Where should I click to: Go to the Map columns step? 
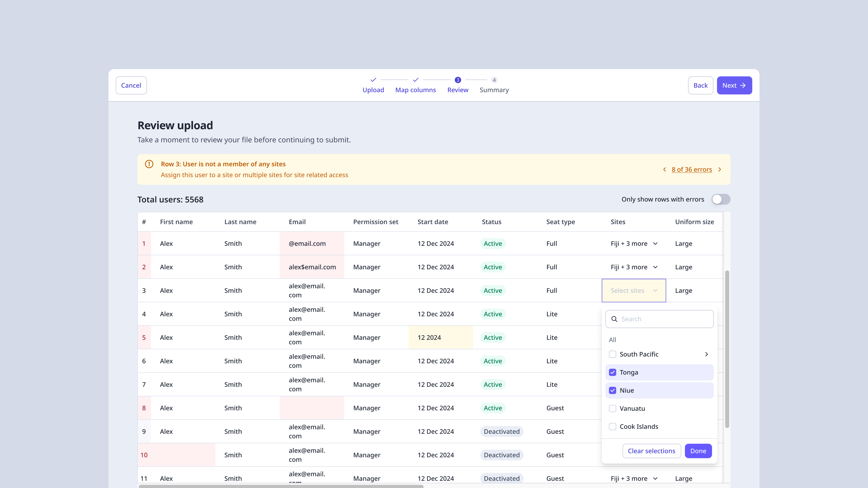click(x=415, y=90)
